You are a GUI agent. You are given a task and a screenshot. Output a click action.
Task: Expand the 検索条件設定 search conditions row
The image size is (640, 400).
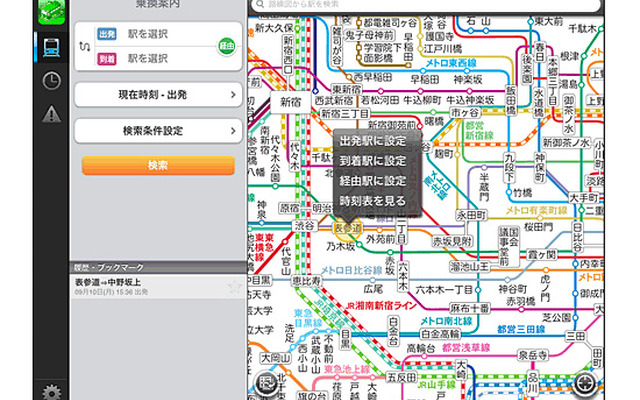point(158,131)
